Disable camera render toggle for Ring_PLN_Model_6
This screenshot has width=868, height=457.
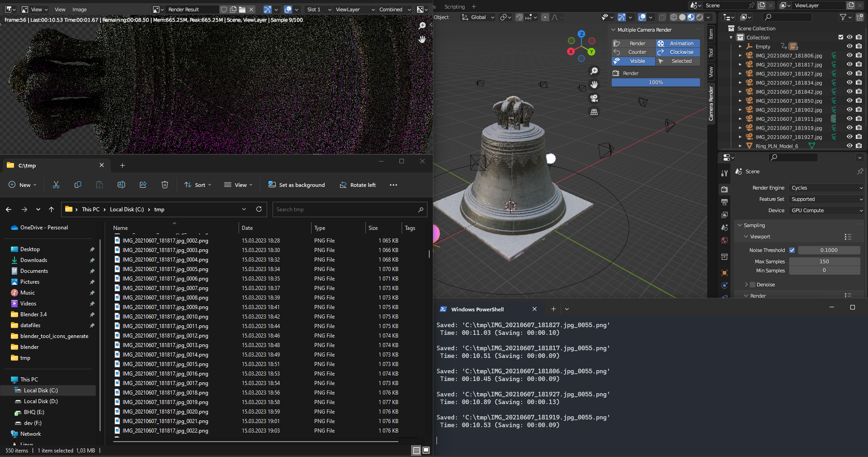[859, 146]
